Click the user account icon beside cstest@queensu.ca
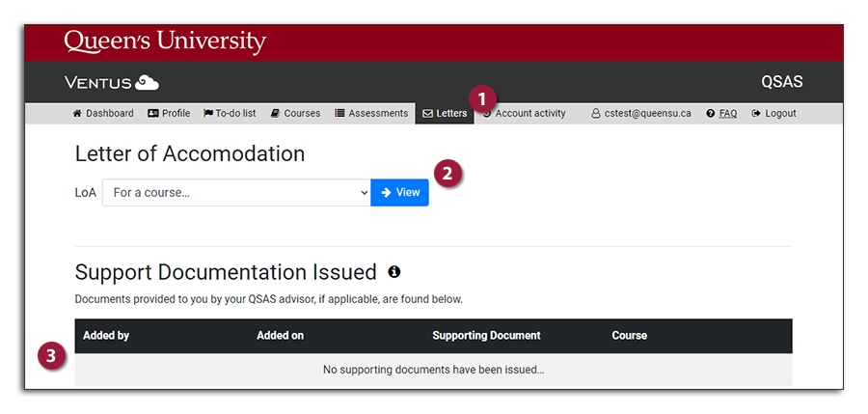This screenshot has height=414, width=868. (x=596, y=114)
